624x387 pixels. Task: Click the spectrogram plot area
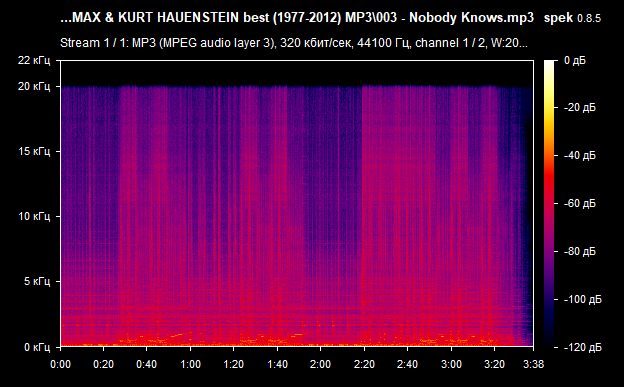[x=297, y=203]
